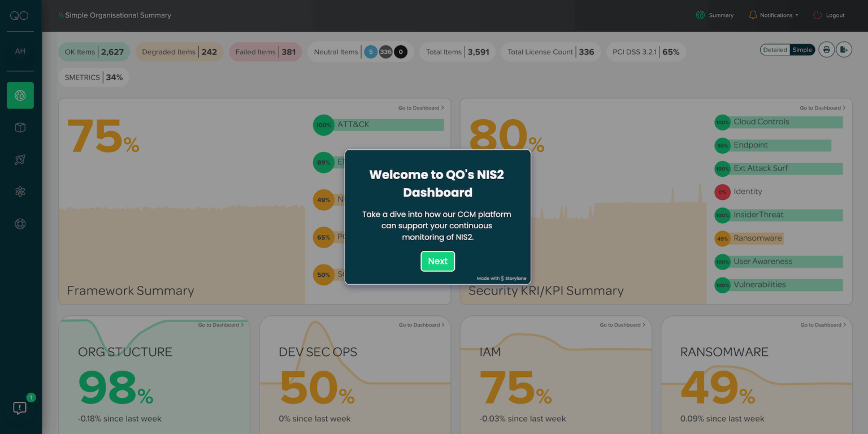Click the QO logo at top left
Screen dimensions: 868x434
pyautogui.click(x=19, y=16)
